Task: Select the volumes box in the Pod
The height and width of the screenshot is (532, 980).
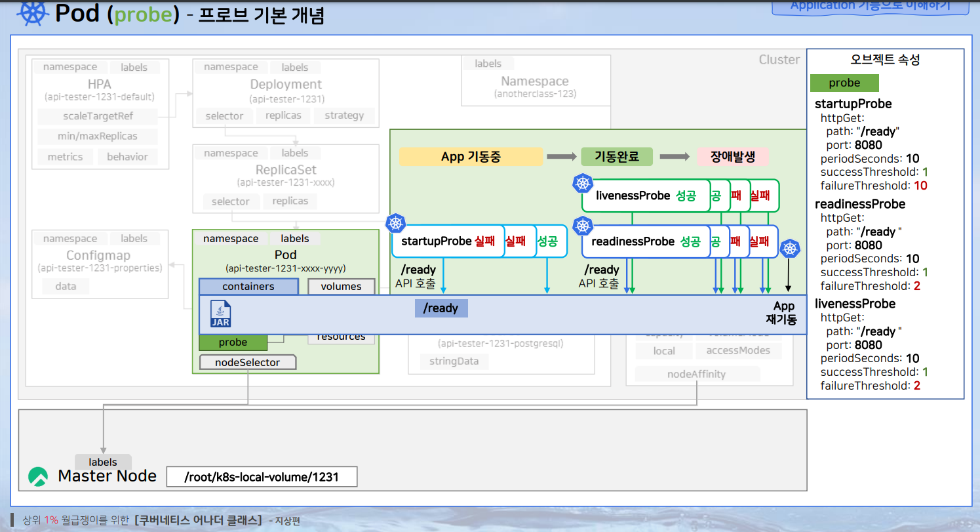Action: click(x=341, y=286)
